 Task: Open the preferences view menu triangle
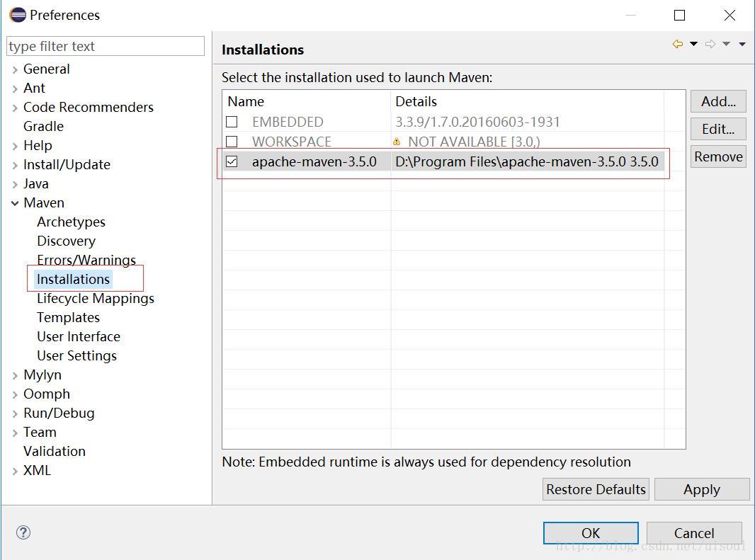tap(742, 45)
